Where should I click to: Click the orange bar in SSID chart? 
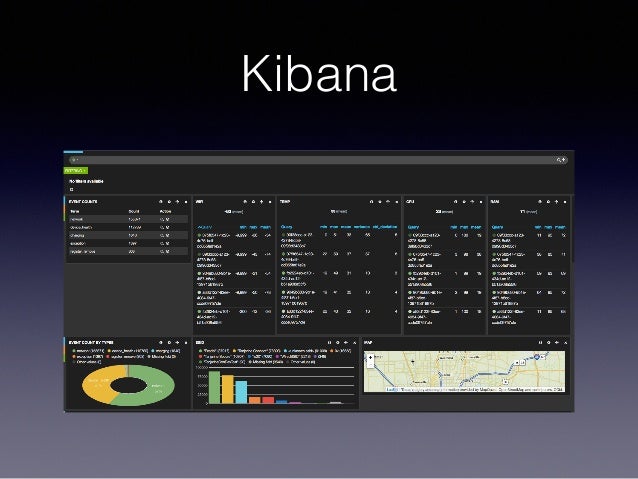(x=254, y=400)
